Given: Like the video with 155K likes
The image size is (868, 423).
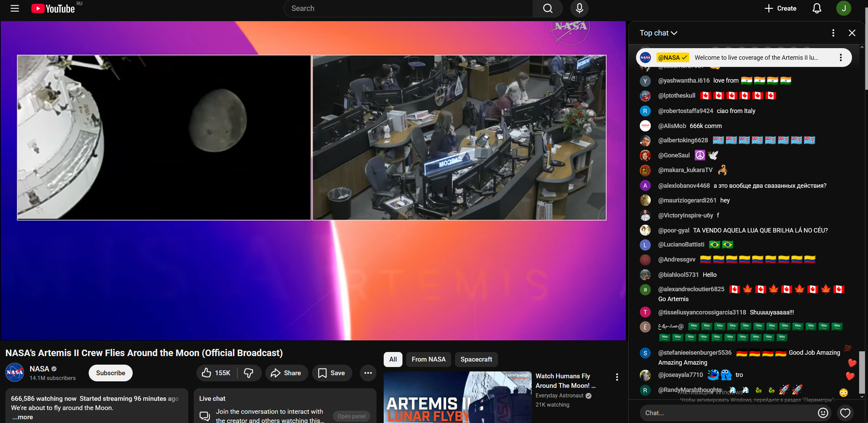Looking at the screenshot, I should (217, 373).
